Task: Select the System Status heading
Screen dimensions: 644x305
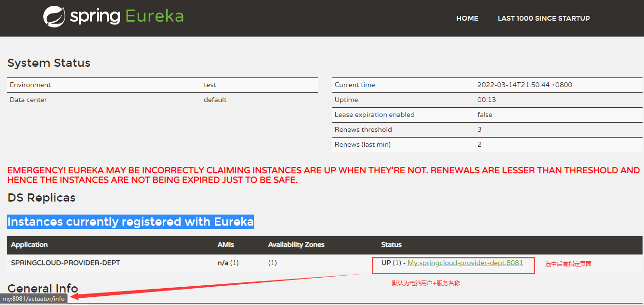Action: [x=49, y=63]
